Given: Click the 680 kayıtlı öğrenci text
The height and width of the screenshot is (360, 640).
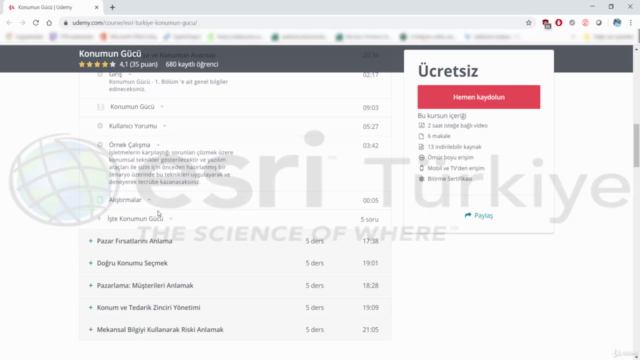Looking at the screenshot, I should coord(192,64).
